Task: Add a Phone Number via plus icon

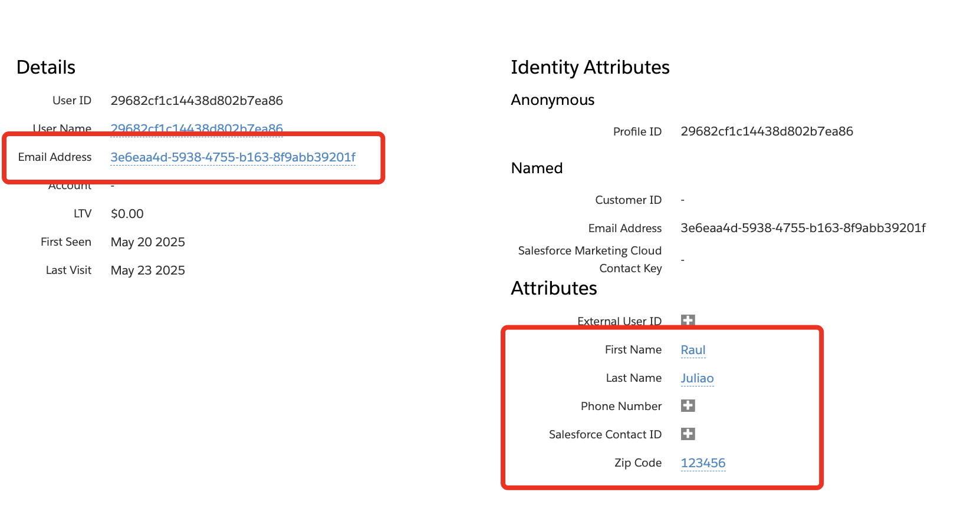Action: 688,405
